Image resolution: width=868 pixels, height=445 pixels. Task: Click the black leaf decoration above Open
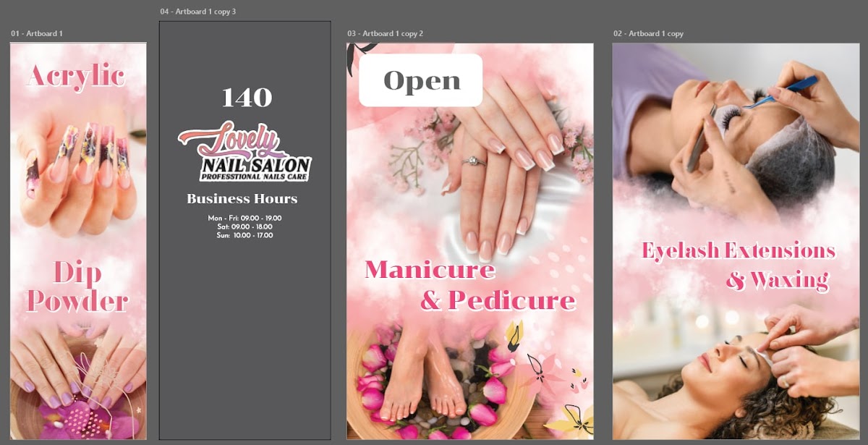(x=361, y=49)
